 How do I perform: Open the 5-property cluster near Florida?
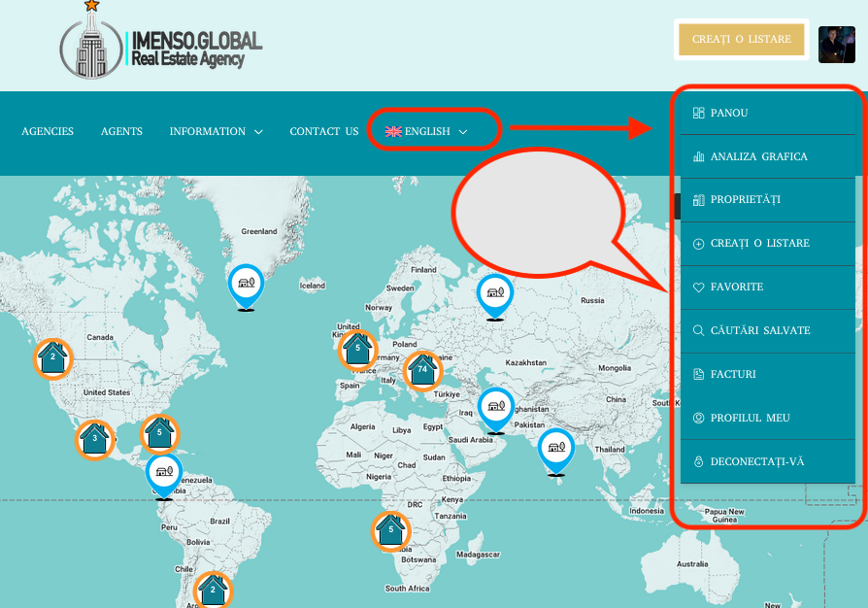pyautogui.click(x=159, y=434)
